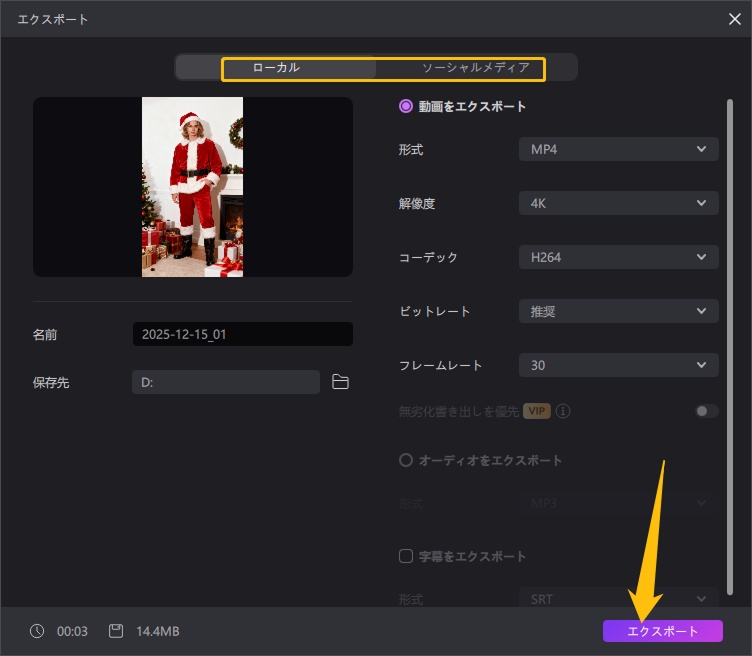Click the Santa video preview thumbnail
The width and height of the screenshot is (752, 656).
pyautogui.click(x=192, y=187)
